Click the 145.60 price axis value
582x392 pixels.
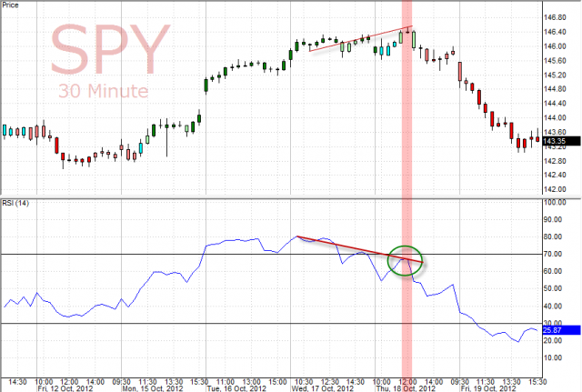[555, 61]
